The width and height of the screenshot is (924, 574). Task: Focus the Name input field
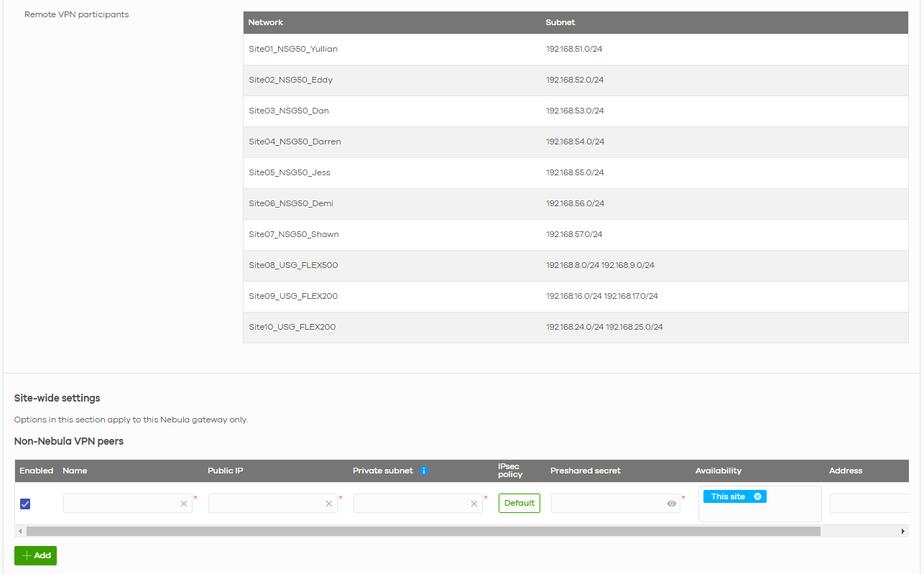[x=128, y=503]
